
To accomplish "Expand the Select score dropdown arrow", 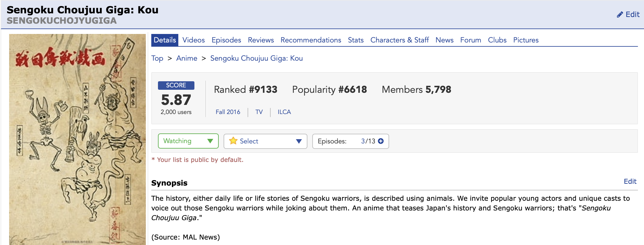I will pyautogui.click(x=299, y=141).
